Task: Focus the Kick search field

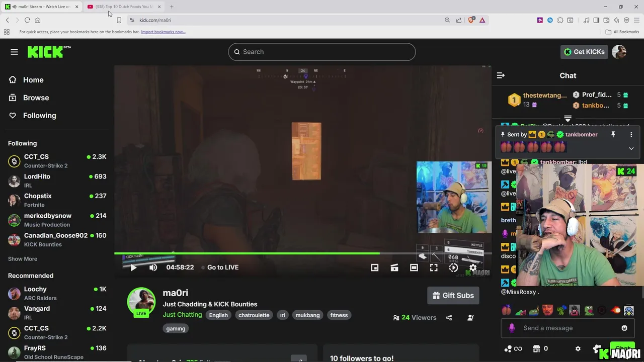Action: pyautogui.click(x=322, y=52)
